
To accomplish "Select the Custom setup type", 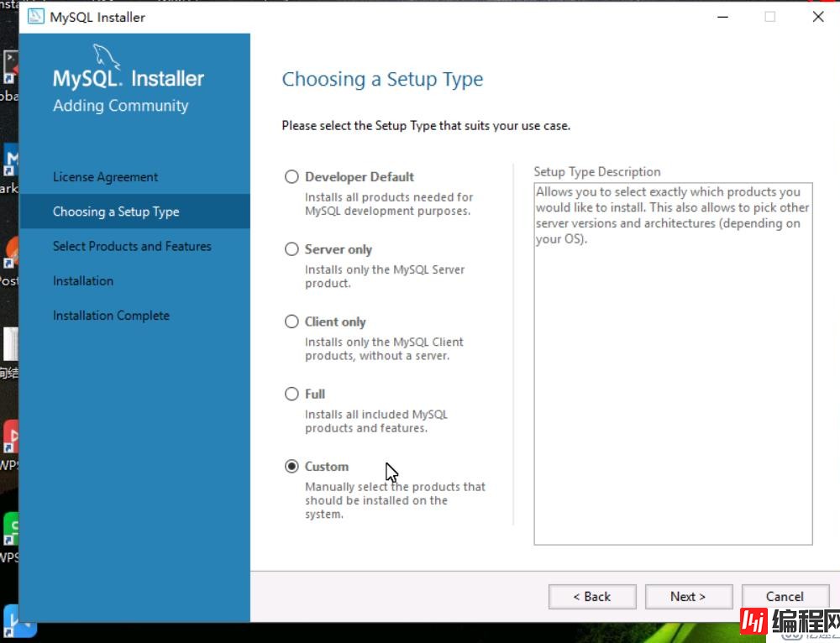I will point(291,466).
